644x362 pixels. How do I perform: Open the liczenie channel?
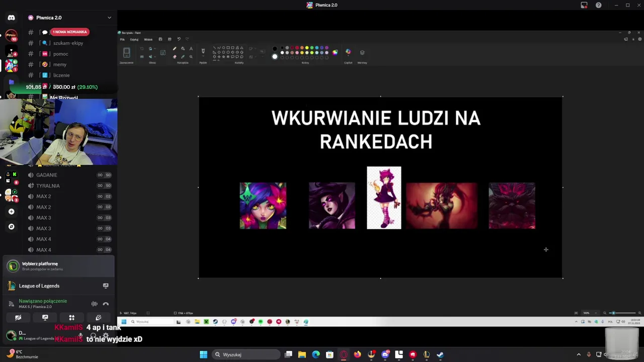[x=61, y=75]
